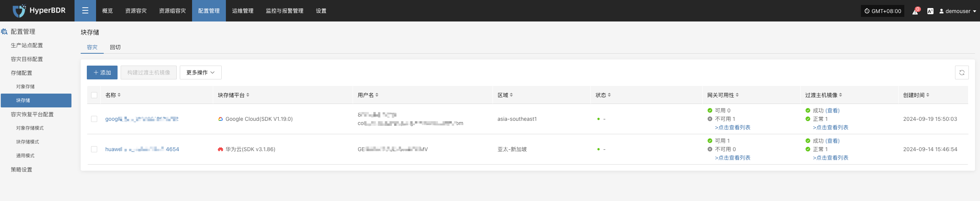Sort by 状态 column arrows
Viewport: 980px width, 201px height.
(609, 95)
